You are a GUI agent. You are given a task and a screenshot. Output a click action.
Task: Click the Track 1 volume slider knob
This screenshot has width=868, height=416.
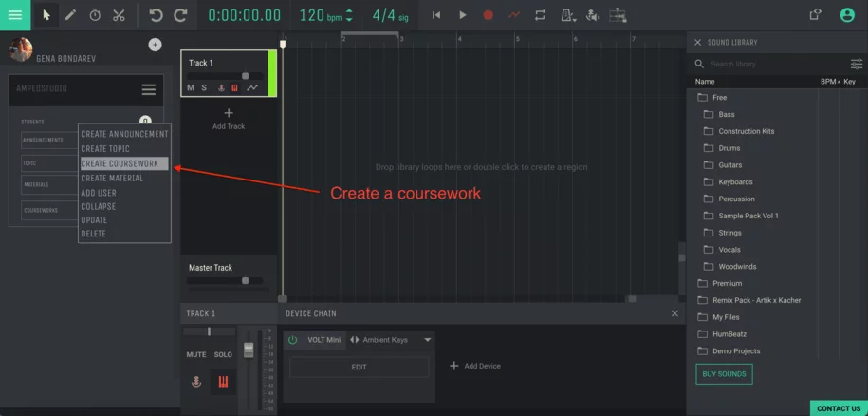[246, 76]
